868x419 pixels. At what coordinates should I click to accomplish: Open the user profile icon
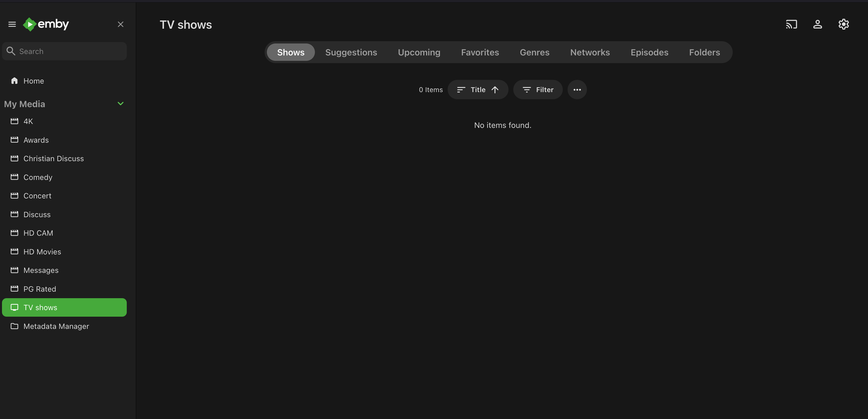point(817,24)
